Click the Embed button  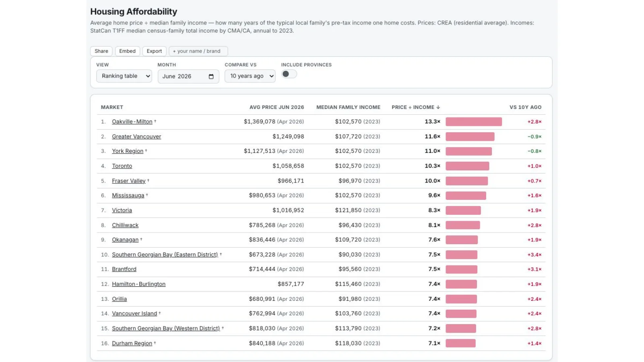click(128, 51)
